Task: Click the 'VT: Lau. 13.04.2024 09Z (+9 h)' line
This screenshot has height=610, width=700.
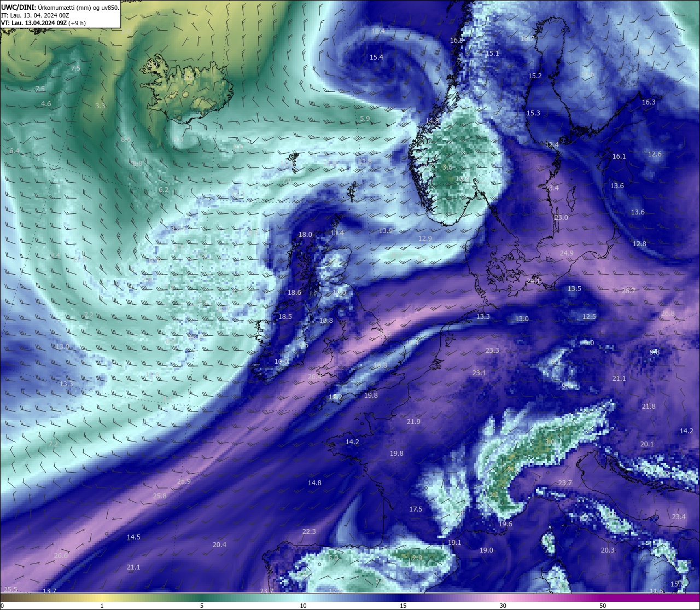Action: [43, 23]
